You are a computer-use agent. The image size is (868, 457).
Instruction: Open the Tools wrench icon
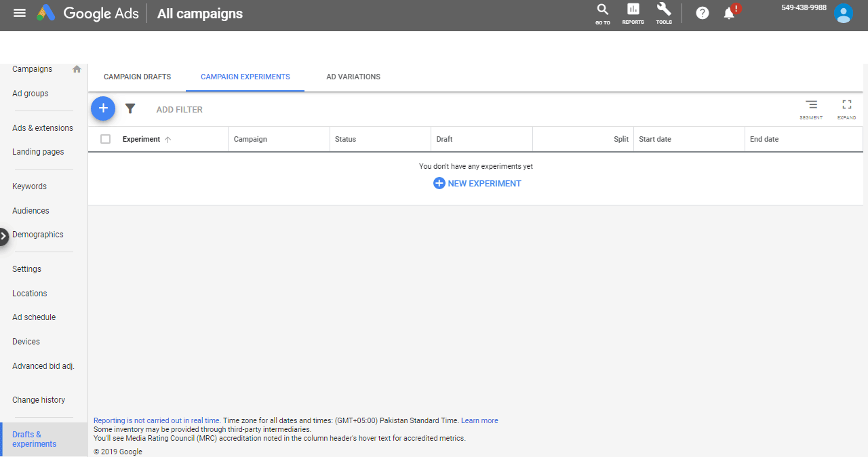664,13
